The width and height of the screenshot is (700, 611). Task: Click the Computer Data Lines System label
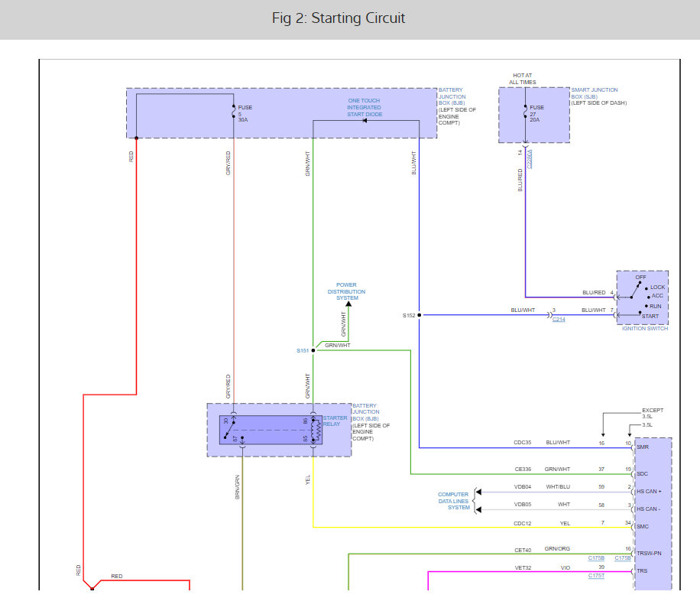(x=453, y=501)
